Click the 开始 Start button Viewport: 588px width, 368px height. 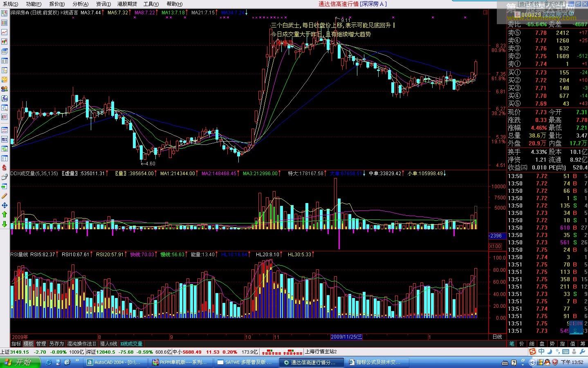click(20, 362)
